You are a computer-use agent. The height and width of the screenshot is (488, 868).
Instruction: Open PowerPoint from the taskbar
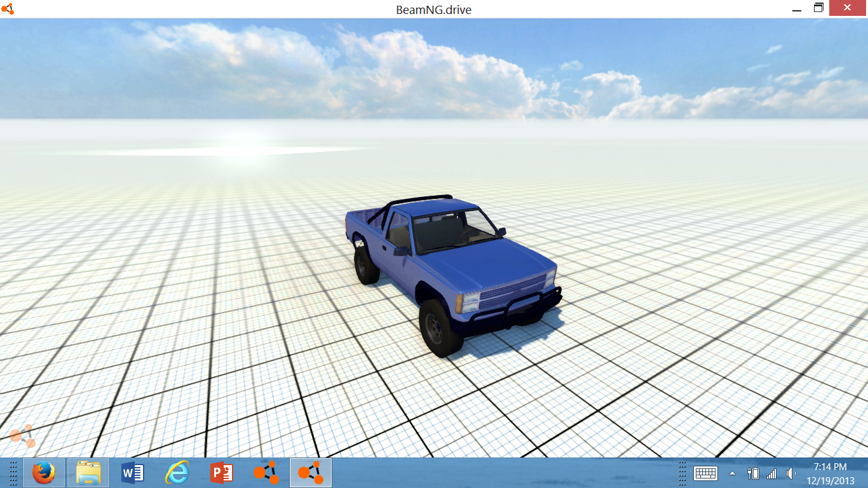pos(222,473)
